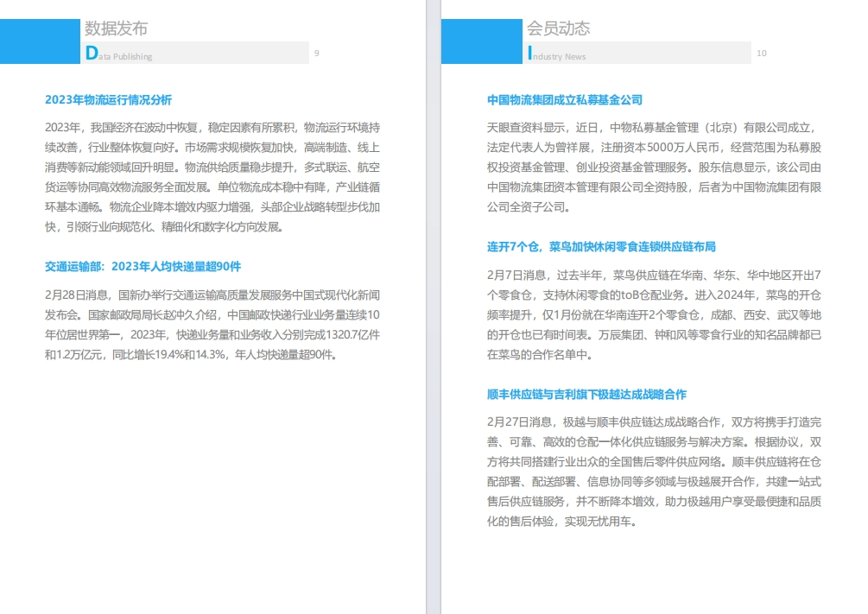This screenshot has height=614, width=868.
Task: Click the line starting 年位居世界第一
Action: tap(212, 335)
